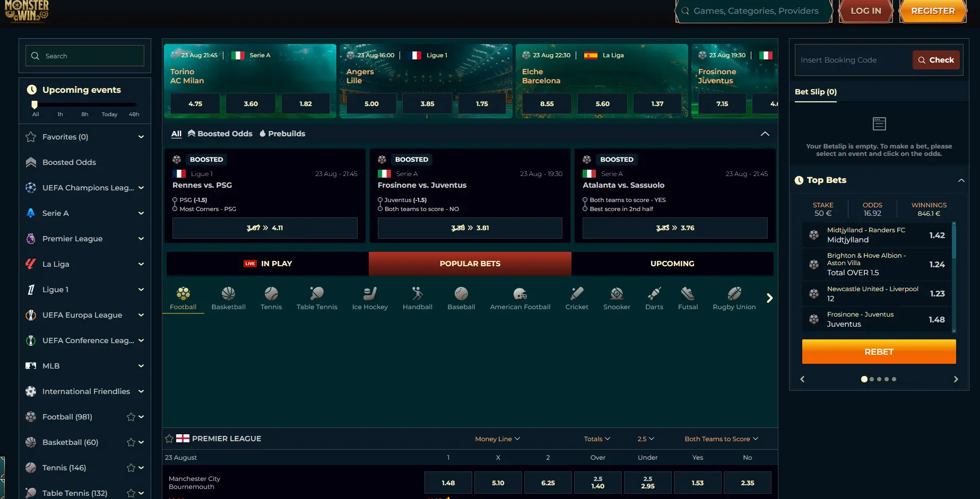Go to previous Top Bets slide
Screen dimensions: 980x499
pos(802,379)
